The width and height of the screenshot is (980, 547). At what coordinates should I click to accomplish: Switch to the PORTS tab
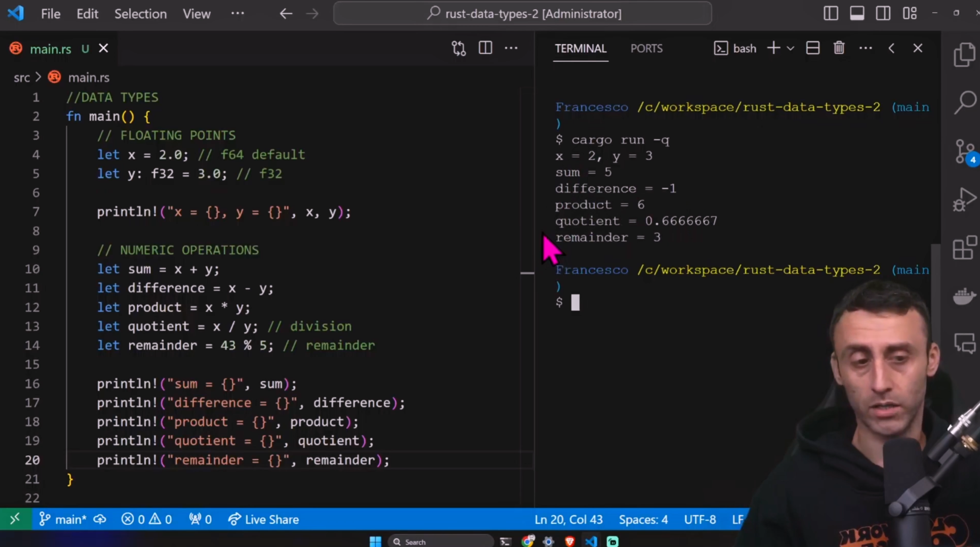[x=646, y=48]
